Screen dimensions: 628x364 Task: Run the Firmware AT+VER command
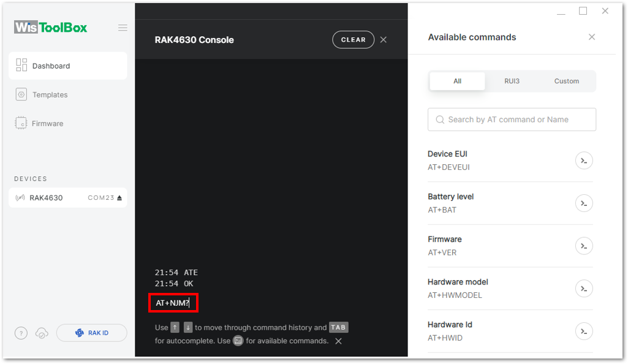click(583, 246)
